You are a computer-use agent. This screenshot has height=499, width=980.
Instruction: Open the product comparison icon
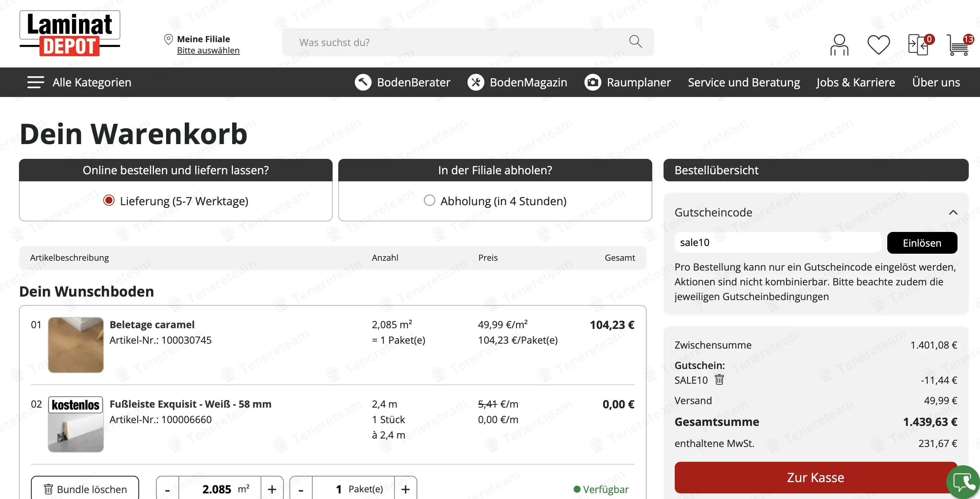tap(918, 45)
